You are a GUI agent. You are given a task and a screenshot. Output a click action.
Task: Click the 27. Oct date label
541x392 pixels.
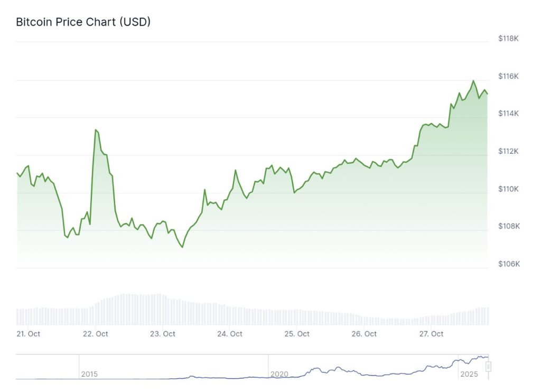(431, 334)
